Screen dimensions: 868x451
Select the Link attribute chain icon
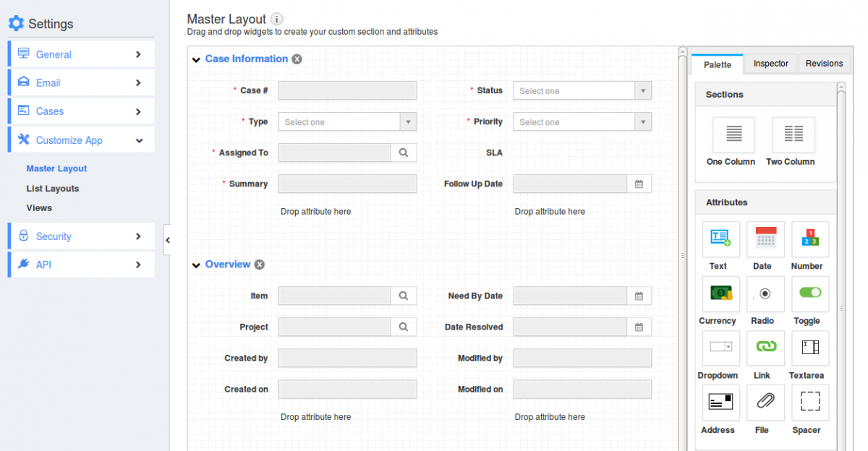click(765, 348)
